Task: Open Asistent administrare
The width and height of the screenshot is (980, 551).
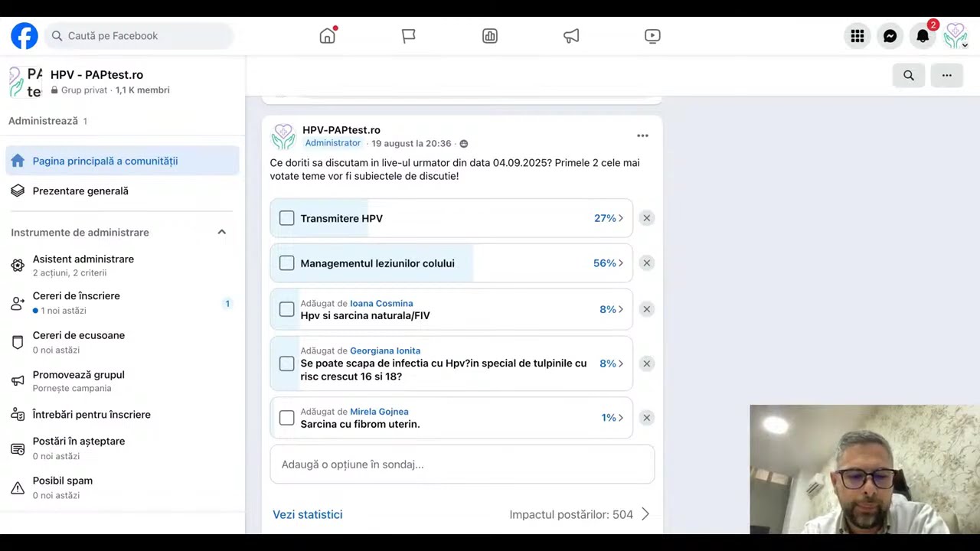Action: point(122,266)
